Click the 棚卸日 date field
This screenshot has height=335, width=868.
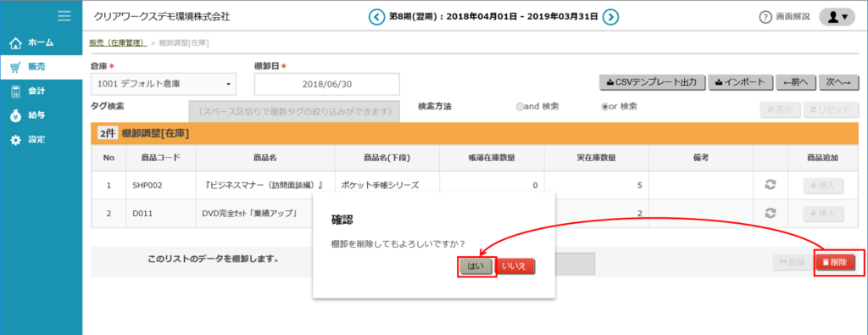tap(327, 84)
